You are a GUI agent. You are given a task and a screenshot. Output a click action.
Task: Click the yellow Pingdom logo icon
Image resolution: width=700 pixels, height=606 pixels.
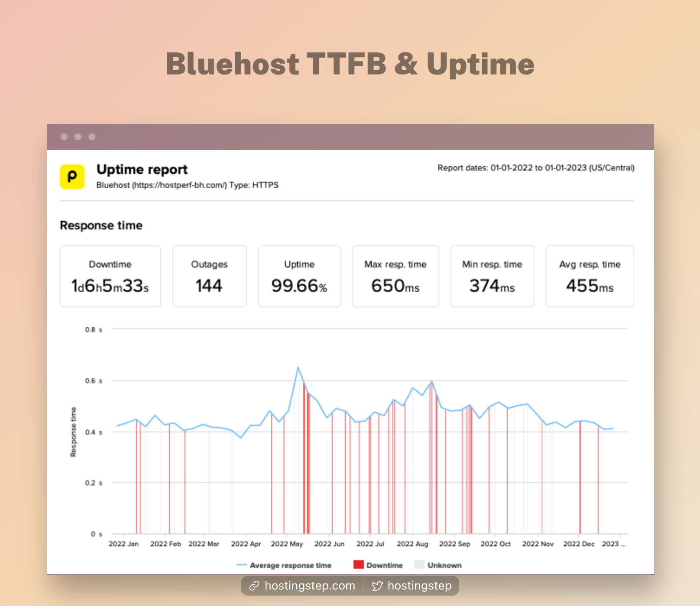point(72,177)
